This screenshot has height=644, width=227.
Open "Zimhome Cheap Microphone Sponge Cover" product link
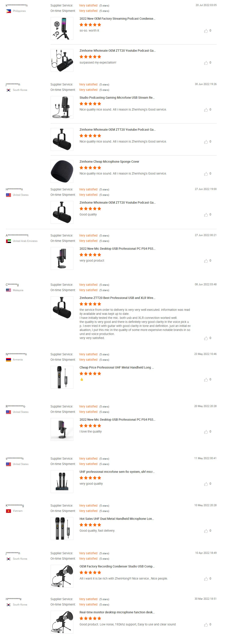click(x=109, y=162)
